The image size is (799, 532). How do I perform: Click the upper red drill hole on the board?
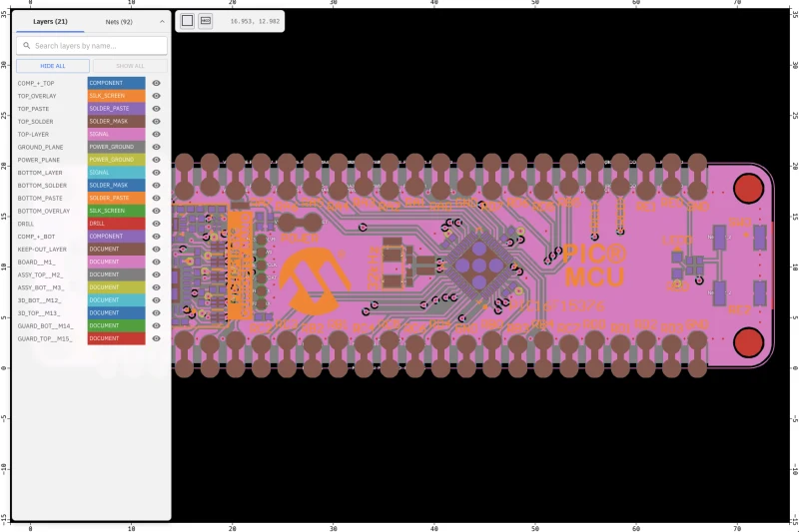748,188
